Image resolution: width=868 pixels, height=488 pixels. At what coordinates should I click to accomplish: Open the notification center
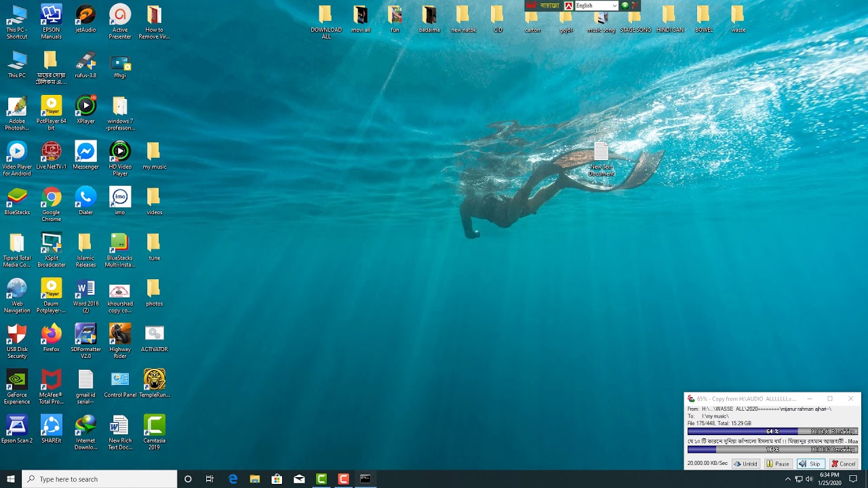853,479
